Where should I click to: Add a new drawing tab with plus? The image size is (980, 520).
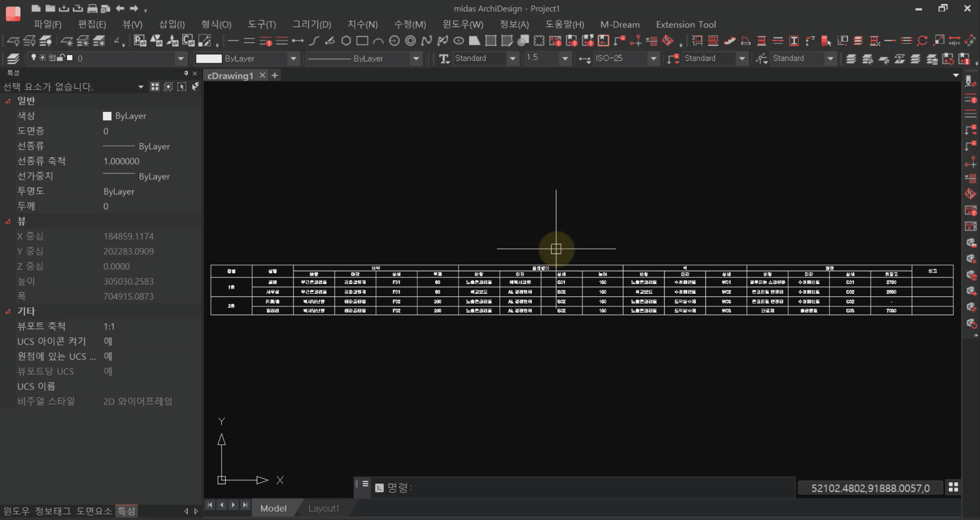tap(275, 76)
